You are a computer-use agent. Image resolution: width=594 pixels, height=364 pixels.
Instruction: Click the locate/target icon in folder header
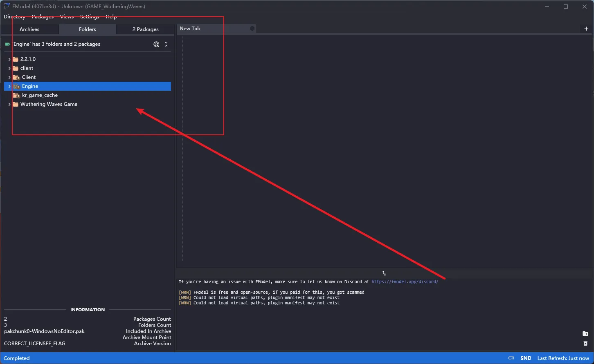pyautogui.click(x=156, y=44)
